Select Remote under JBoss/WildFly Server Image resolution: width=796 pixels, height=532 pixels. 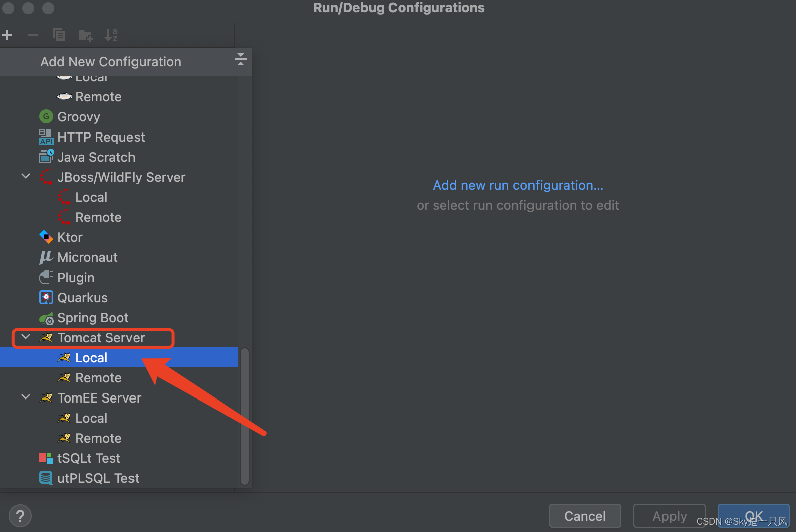click(119, 217)
